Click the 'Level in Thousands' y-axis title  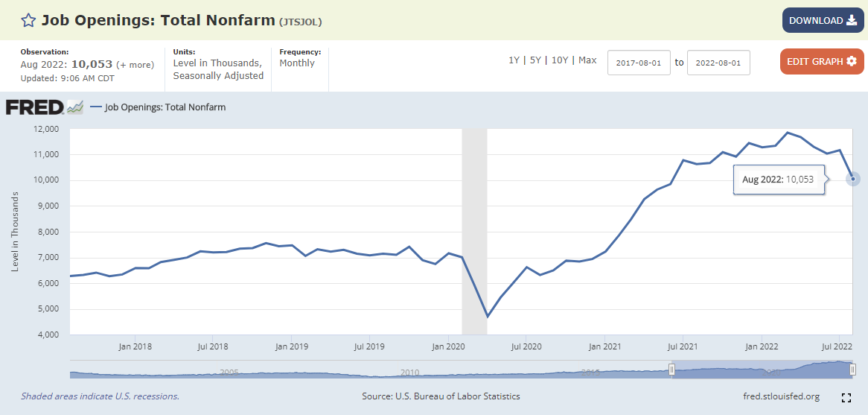pyautogui.click(x=16, y=232)
